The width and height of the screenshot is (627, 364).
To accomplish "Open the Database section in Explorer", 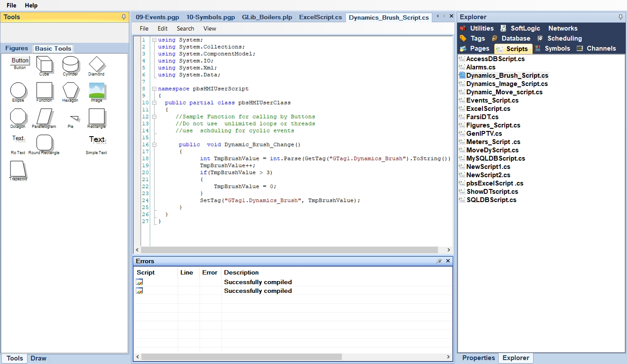I will 515,38.
